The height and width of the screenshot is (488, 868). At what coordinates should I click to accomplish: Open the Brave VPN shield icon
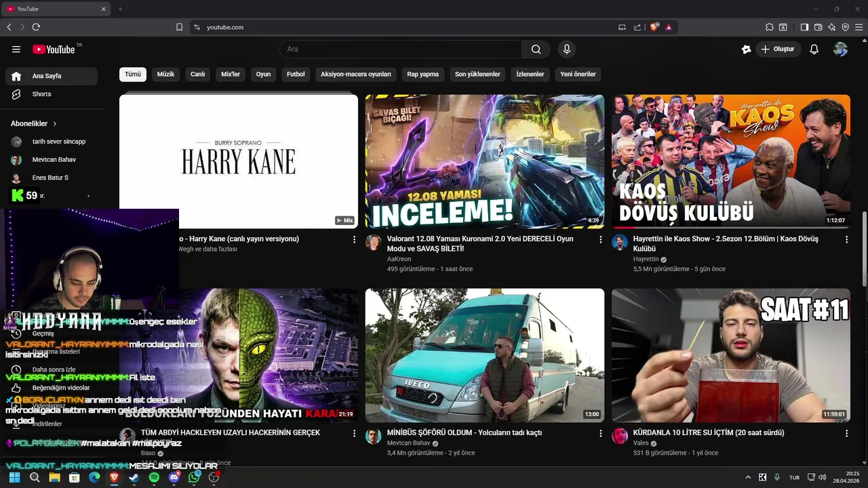click(x=845, y=27)
